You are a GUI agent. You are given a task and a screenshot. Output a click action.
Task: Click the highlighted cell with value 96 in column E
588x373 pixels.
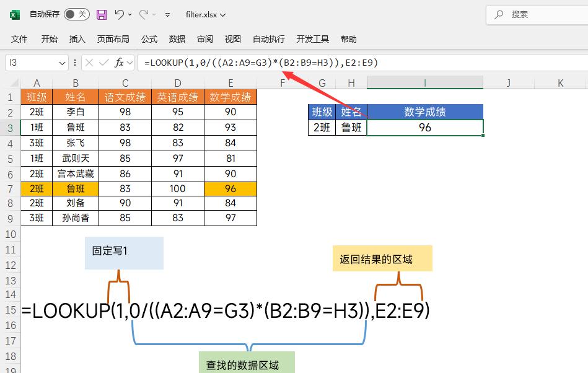(230, 188)
